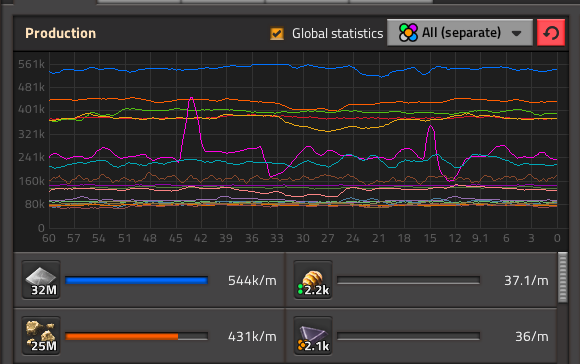Click the 544k/m rate value

[x=252, y=281]
